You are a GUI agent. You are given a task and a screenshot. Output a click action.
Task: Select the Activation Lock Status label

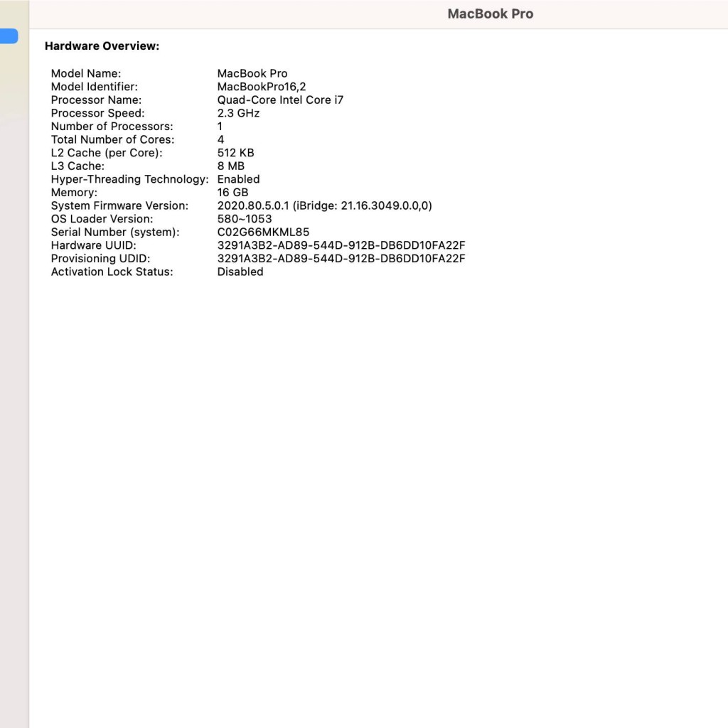tap(112, 272)
